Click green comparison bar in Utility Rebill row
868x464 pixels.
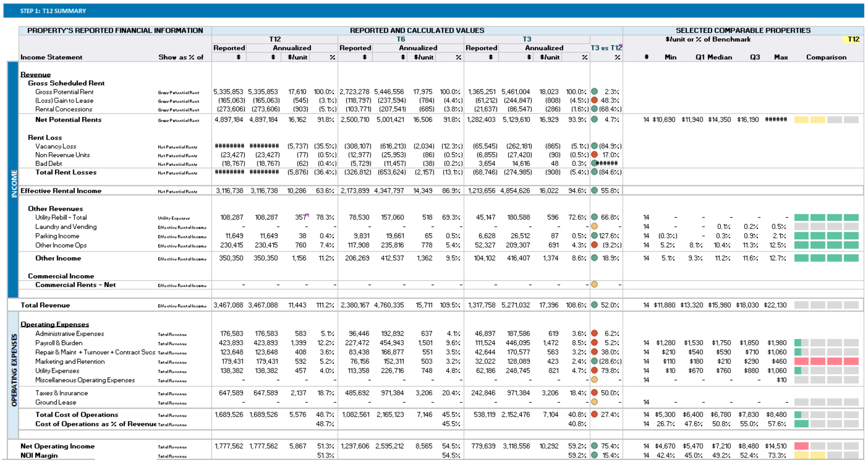click(x=826, y=217)
